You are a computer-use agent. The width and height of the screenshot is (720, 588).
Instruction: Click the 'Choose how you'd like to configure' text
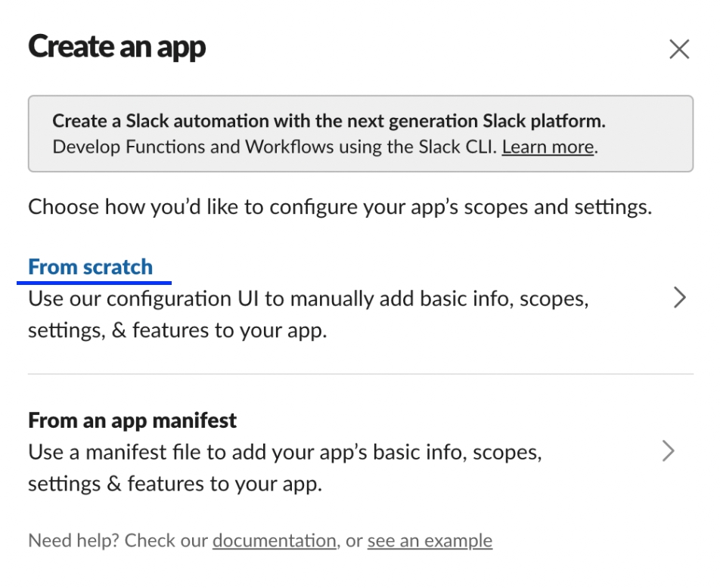pos(339,207)
